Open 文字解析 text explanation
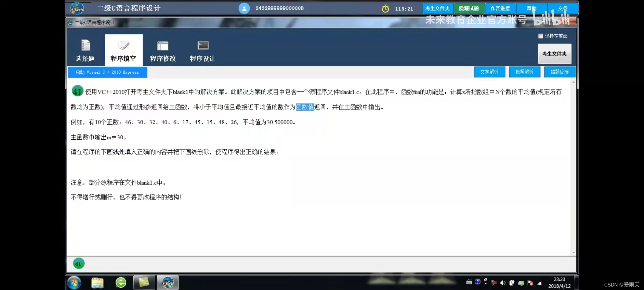This screenshot has width=644, height=290. coord(489,72)
